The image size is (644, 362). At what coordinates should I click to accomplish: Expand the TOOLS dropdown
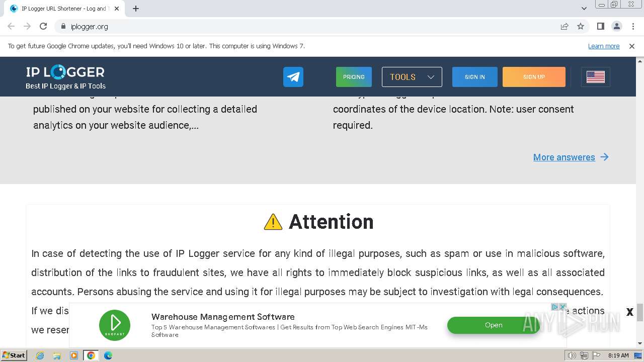point(412,77)
